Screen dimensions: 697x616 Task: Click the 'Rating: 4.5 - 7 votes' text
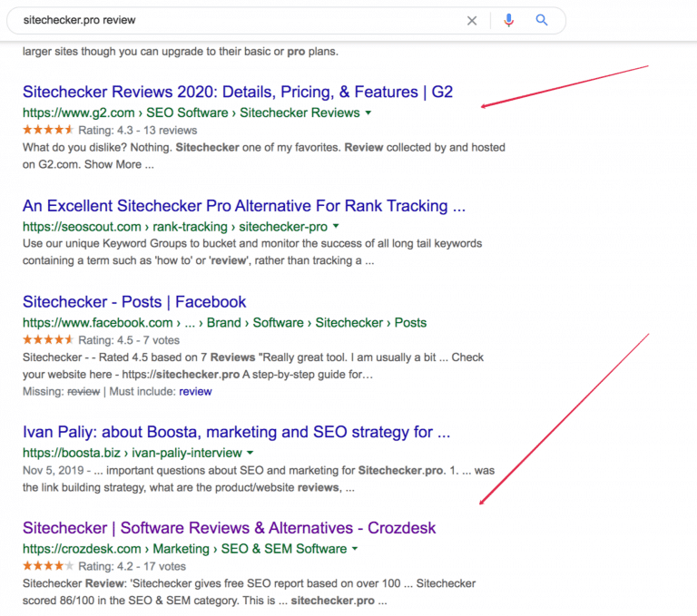(x=129, y=340)
